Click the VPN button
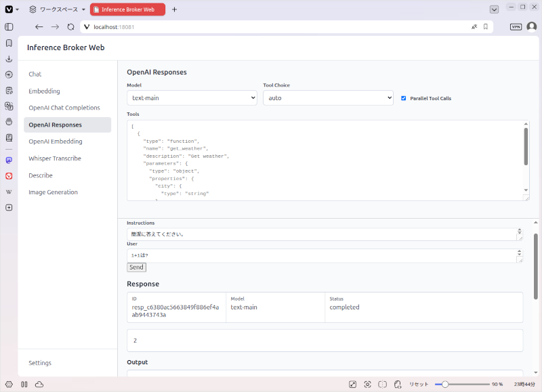This screenshot has height=392, width=542. coord(516,27)
